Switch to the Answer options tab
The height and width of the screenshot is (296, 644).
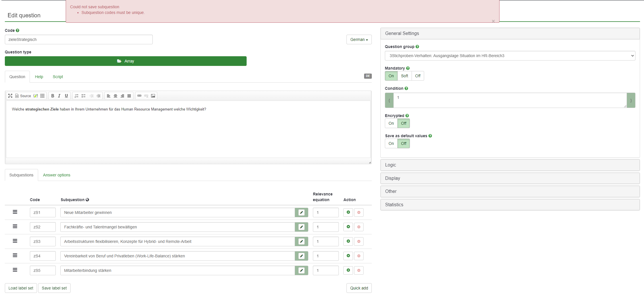(x=57, y=175)
